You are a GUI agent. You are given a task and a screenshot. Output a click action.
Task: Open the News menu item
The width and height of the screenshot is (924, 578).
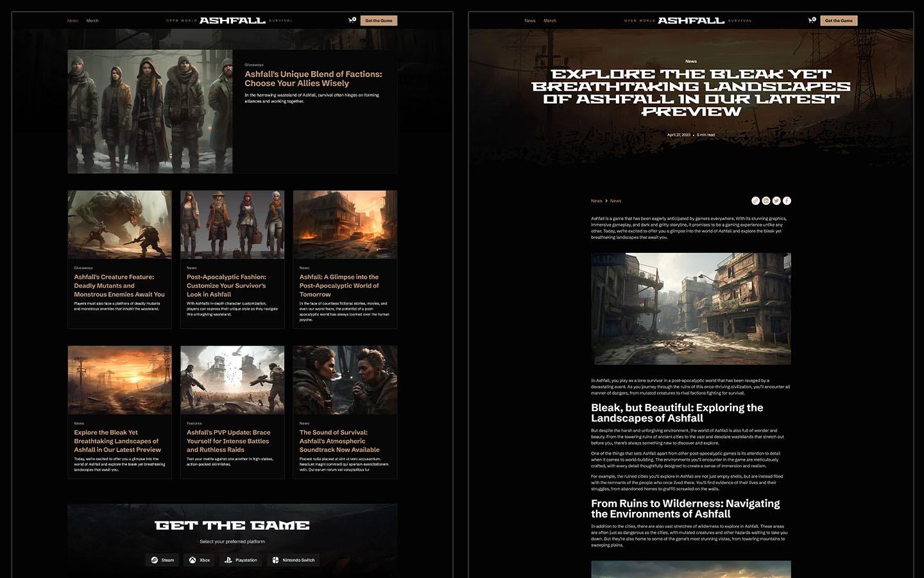tap(73, 20)
